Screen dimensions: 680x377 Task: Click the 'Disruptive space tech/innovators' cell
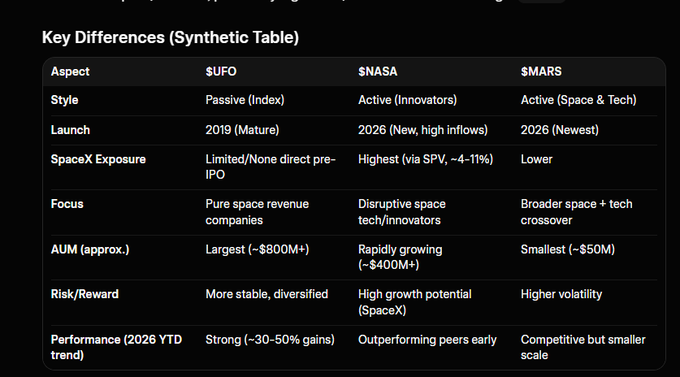pos(402,212)
